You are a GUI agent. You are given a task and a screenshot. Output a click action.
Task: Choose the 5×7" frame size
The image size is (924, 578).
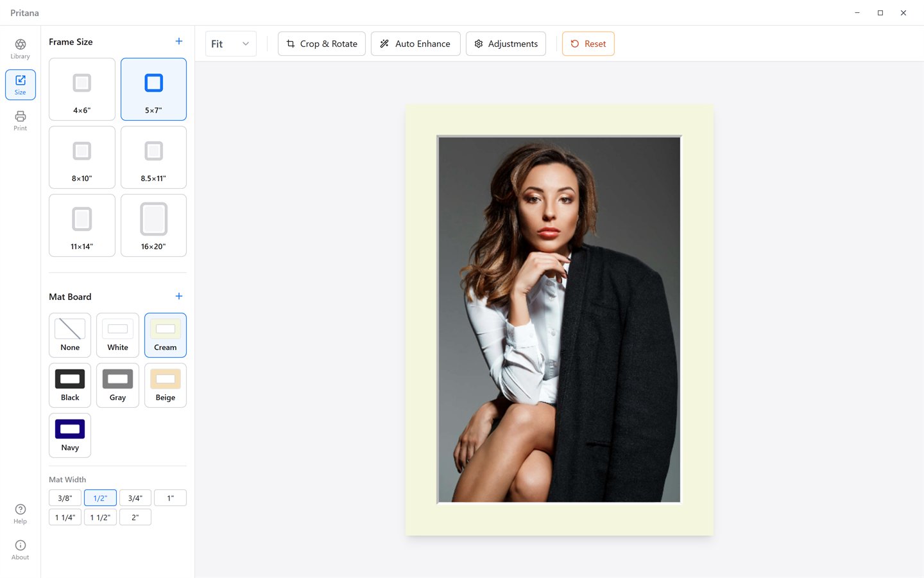(154, 89)
